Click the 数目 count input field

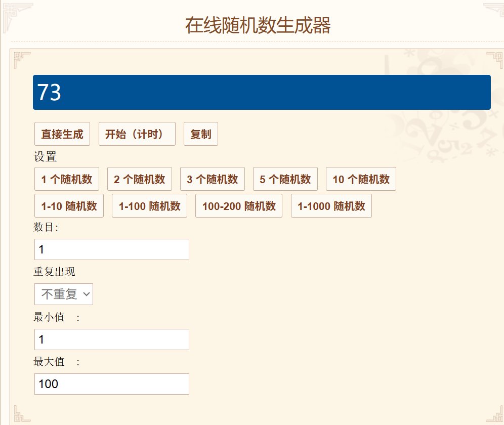coord(111,249)
